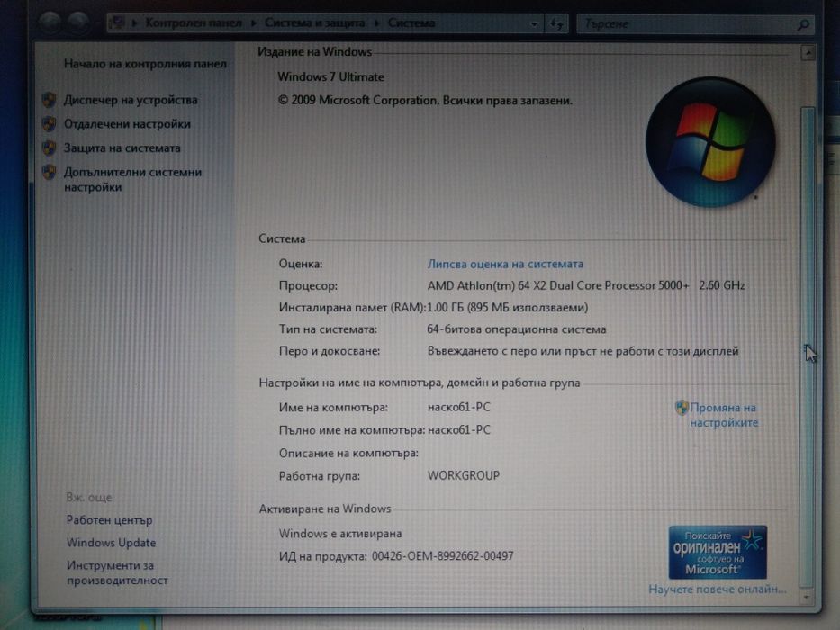Open Научете повече онлайн link

(x=718, y=589)
